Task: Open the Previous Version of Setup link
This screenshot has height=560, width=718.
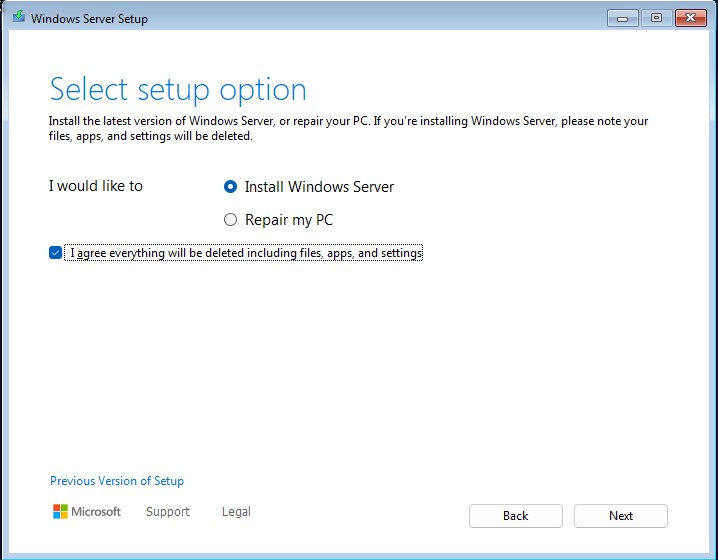Action: click(117, 481)
